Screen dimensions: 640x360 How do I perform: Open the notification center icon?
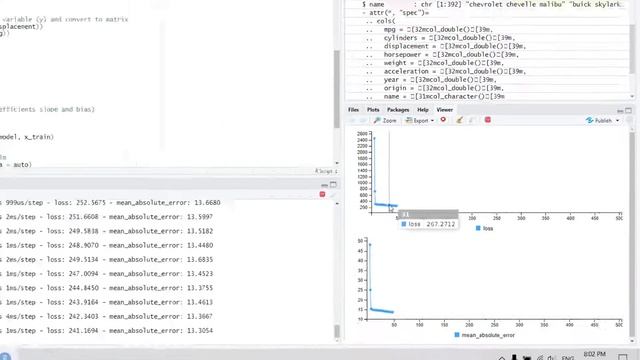pyautogui.click(x=622, y=357)
